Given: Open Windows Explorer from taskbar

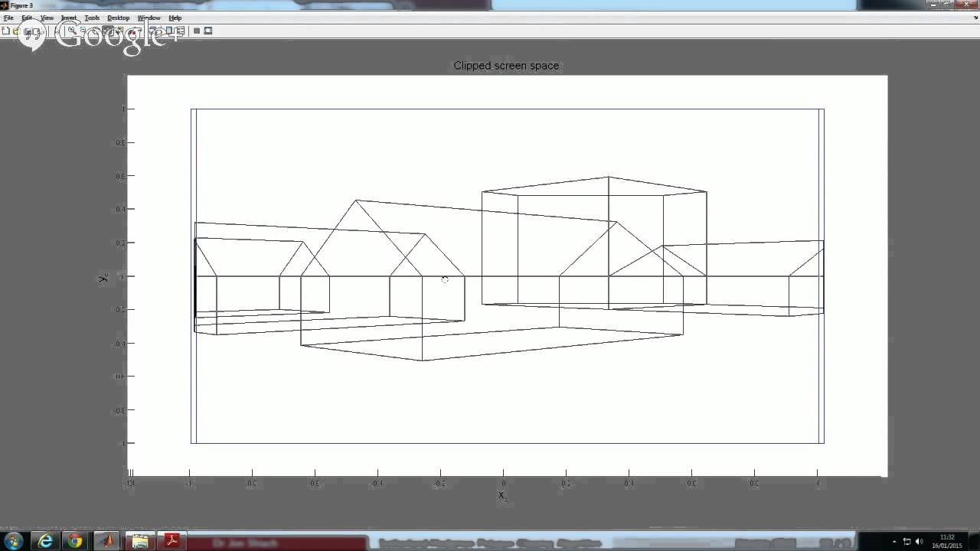Looking at the screenshot, I should [x=140, y=541].
